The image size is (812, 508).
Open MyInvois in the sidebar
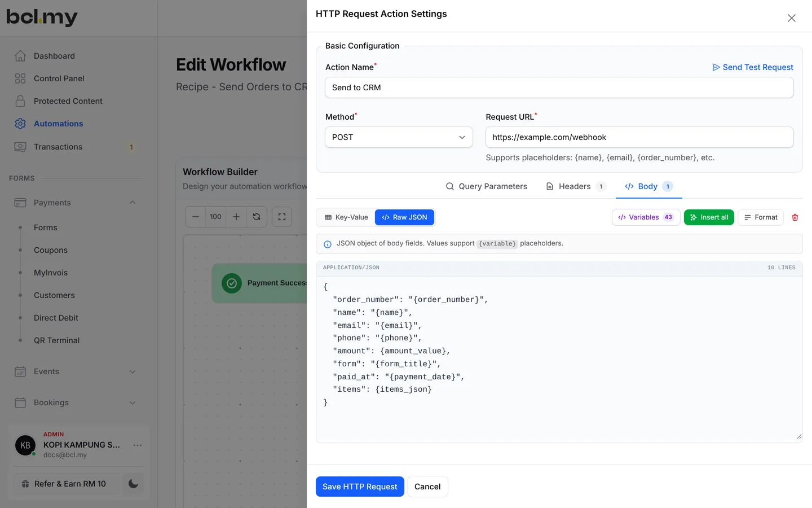coord(51,273)
